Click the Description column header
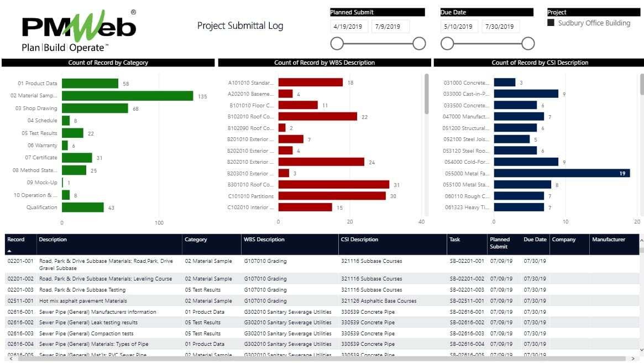644x363 pixels. [54, 240]
